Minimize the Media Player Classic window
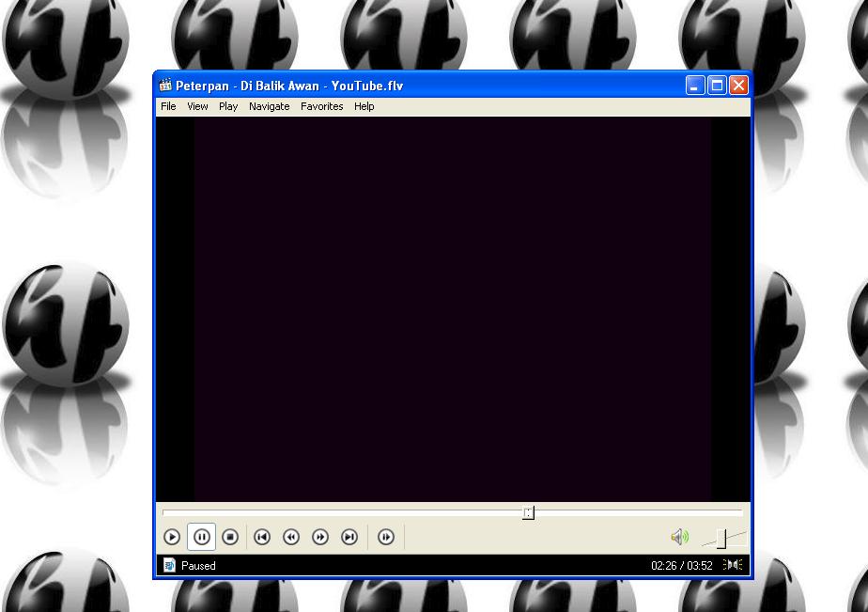Image resolution: width=868 pixels, height=612 pixels. 695,86
